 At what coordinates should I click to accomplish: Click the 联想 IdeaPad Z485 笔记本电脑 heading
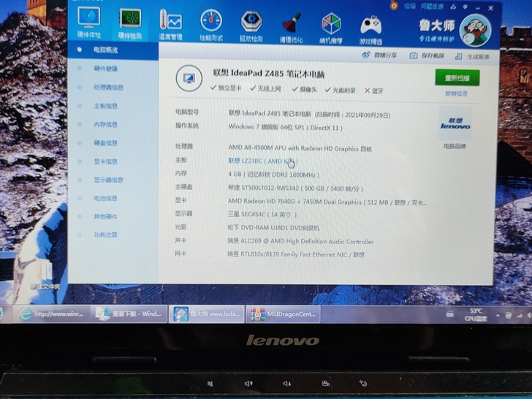click(269, 73)
